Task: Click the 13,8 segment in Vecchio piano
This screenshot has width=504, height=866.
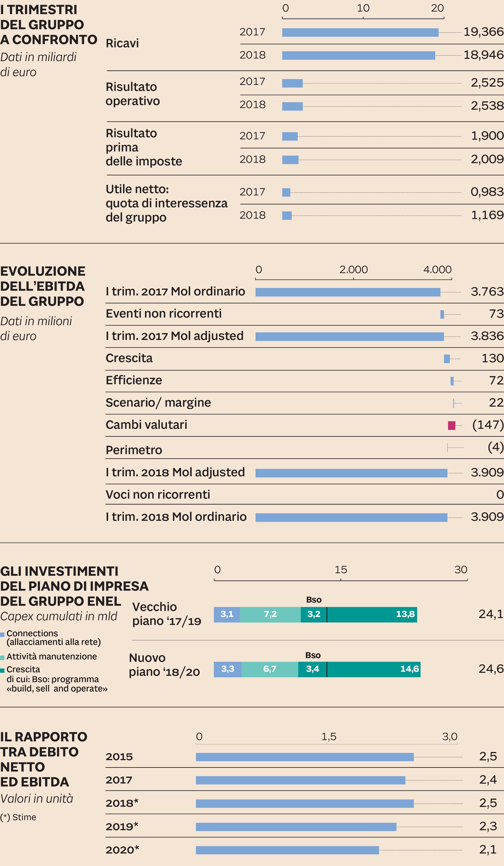Action: pos(372,615)
